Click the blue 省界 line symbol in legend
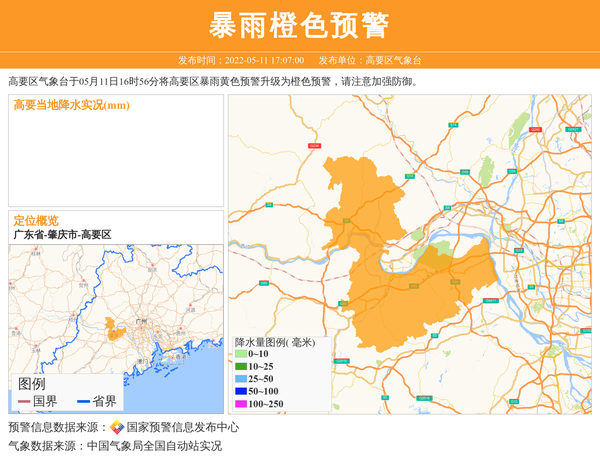Viewport: 600px width, 471px height. pos(83,401)
